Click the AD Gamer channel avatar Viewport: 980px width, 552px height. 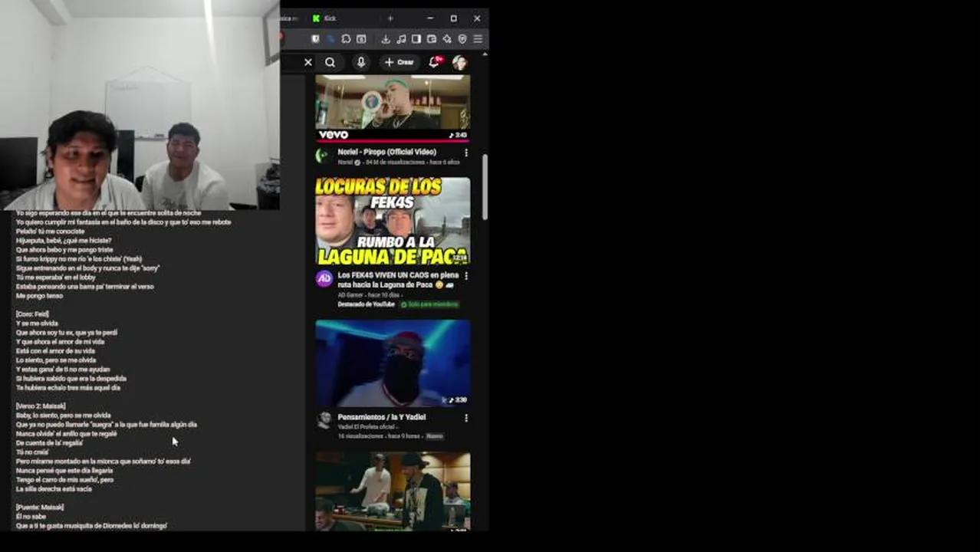click(x=324, y=278)
